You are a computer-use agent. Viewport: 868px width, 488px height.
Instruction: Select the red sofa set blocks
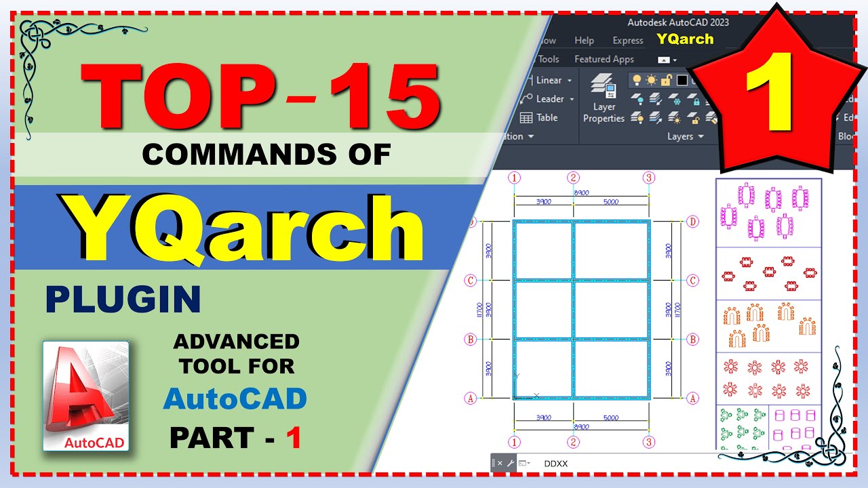point(768,272)
